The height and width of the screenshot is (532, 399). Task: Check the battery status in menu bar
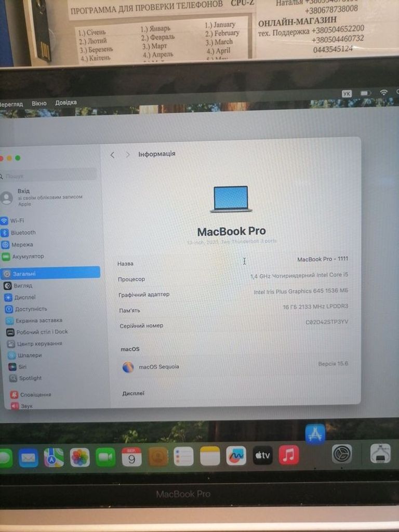click(x=365, y=93)
